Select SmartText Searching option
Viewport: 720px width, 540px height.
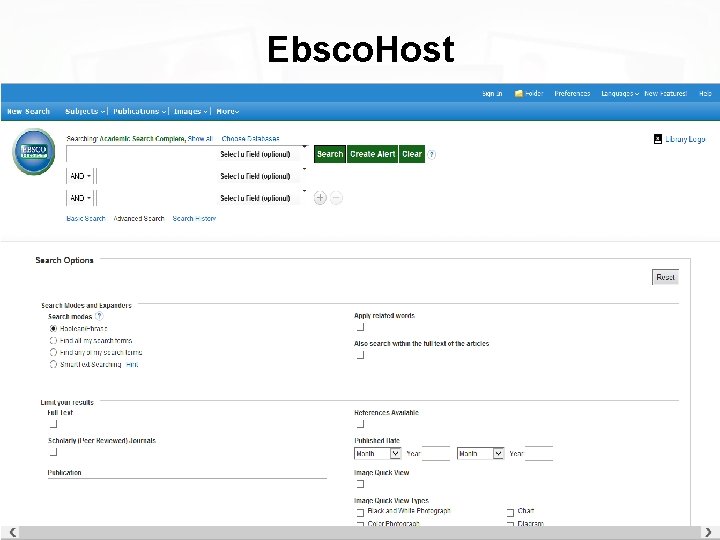[x=53, y=365]
